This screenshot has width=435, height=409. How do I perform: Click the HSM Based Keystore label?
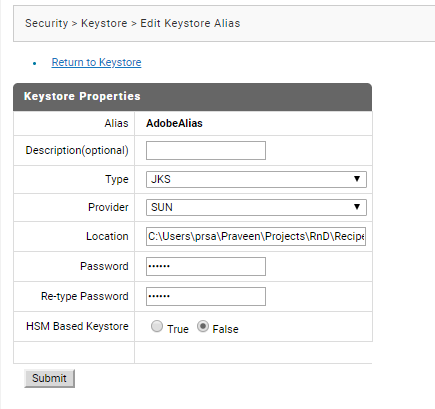click(77, 326)
